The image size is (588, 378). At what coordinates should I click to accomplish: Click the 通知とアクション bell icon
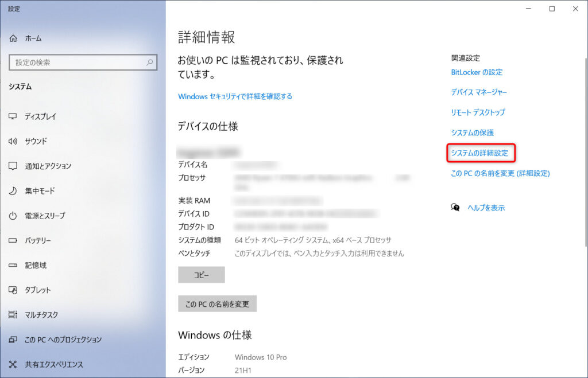(x=14, y=166)
